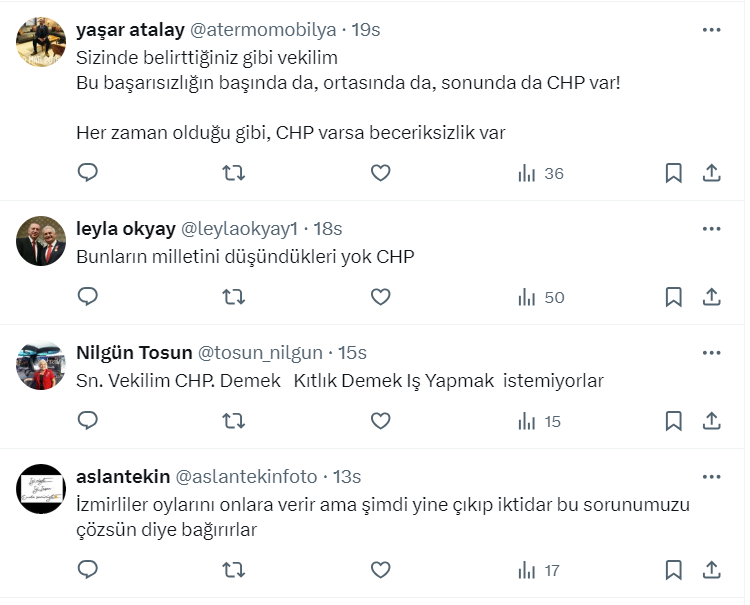750x605 pixels.
Task: Share yaşar atalay's tweet
Action: coord(712,173)
